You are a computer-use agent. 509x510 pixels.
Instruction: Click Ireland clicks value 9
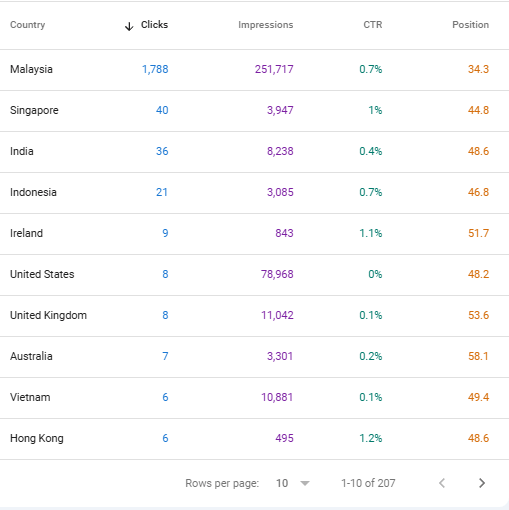(x=165, y=233)
